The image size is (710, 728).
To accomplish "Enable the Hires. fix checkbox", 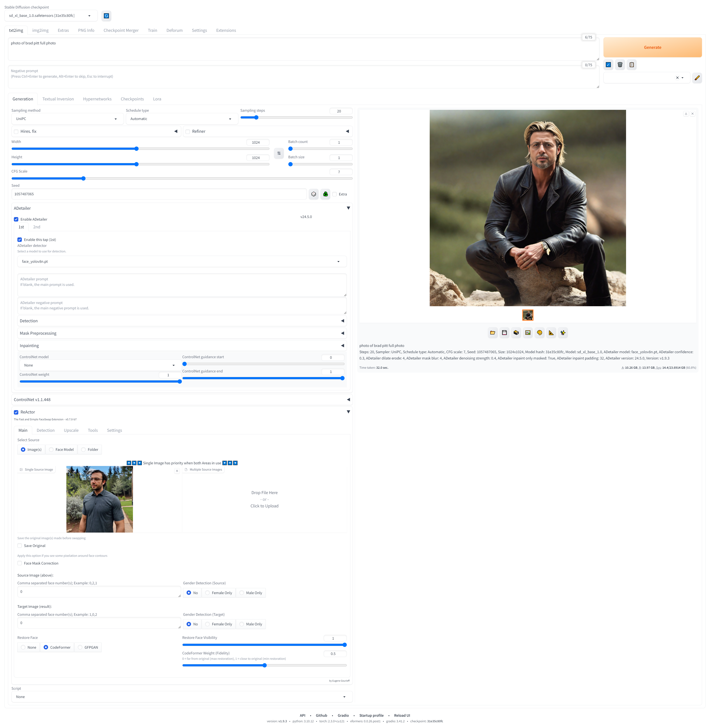I will tap(16, 131).
